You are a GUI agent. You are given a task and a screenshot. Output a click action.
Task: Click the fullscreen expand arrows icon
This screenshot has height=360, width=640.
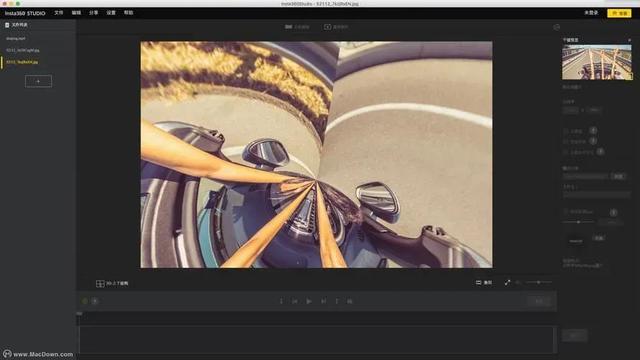tap(507, 282)
